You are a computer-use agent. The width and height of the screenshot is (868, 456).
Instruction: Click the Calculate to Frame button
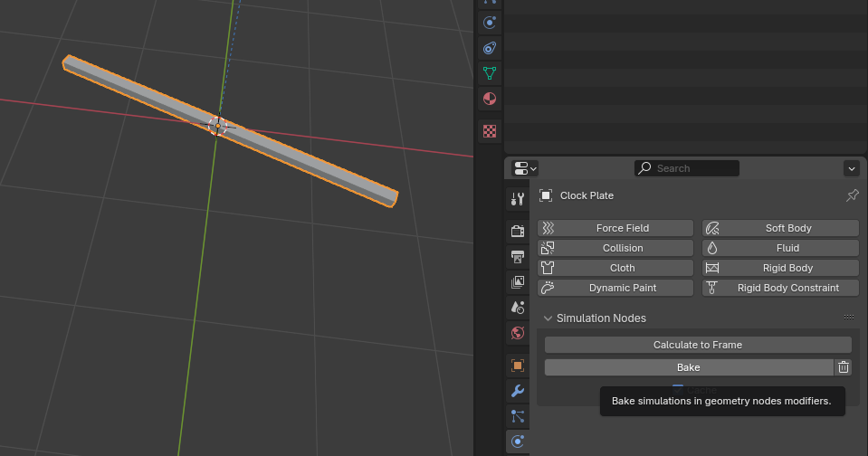697,345
